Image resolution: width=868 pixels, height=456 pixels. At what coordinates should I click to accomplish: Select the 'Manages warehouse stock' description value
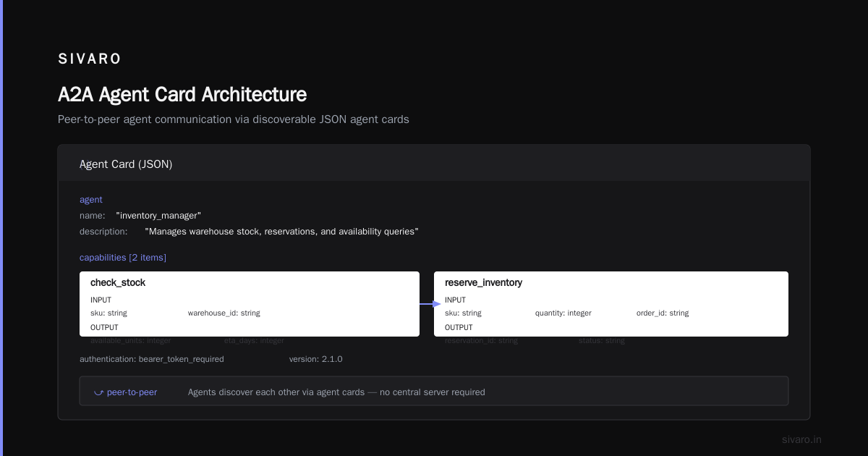(281, 232)
